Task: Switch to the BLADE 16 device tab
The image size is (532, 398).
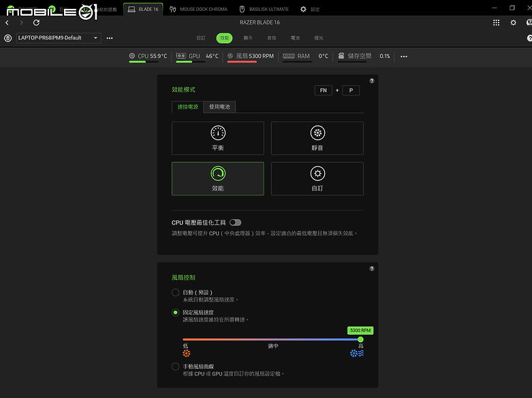Action: click(x=143, y=9)
